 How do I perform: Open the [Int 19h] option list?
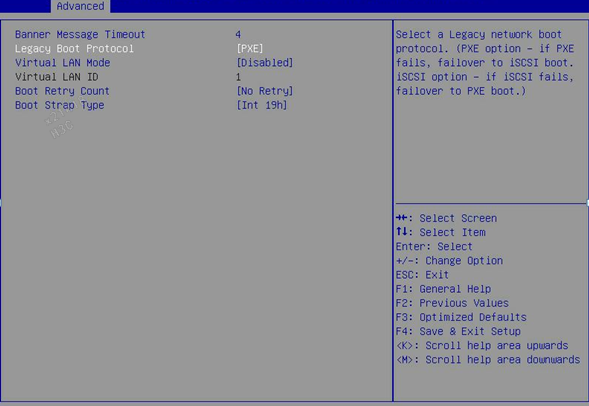(261, 105)
